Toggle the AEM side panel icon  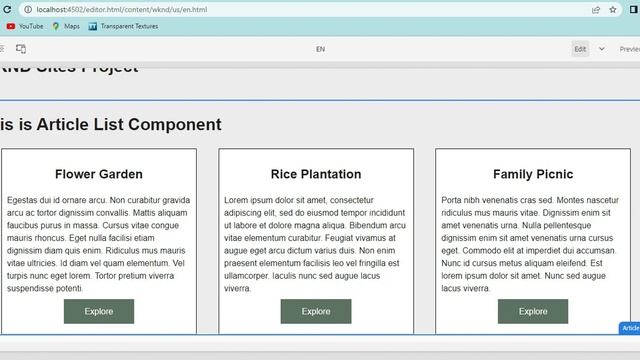2,49
